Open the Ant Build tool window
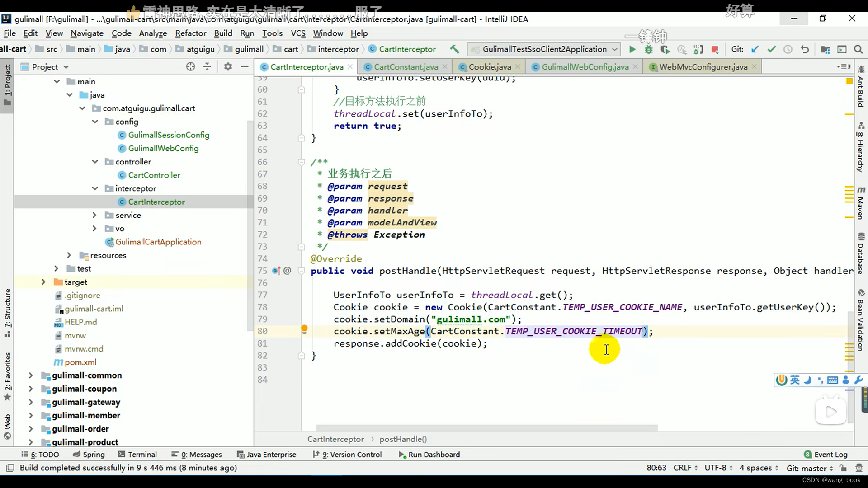Viewport: 868px width, 488px height. tap(861, 86)
